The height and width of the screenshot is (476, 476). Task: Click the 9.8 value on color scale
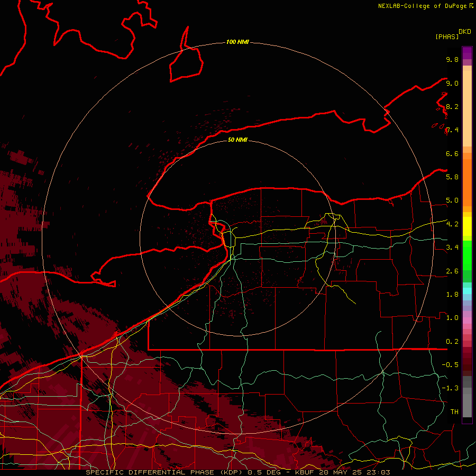tap(452, 59)
